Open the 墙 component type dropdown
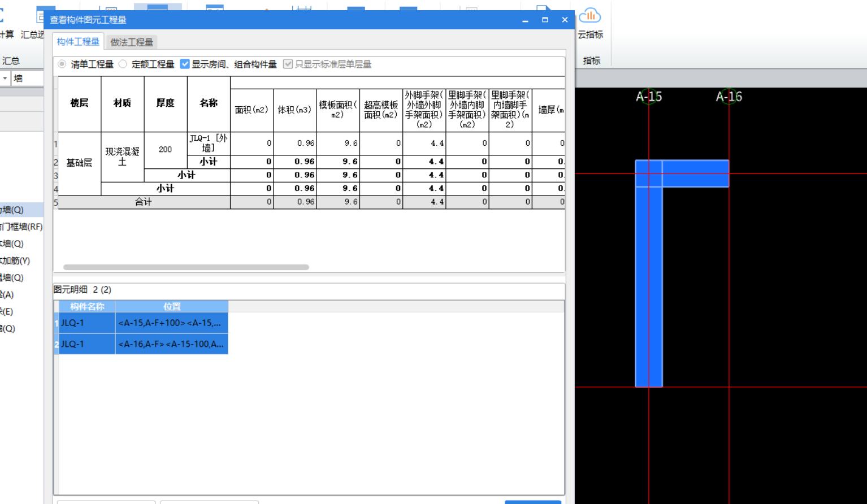Image resolution: width=867 pixels, height=504 pixels. pos(5,78)
